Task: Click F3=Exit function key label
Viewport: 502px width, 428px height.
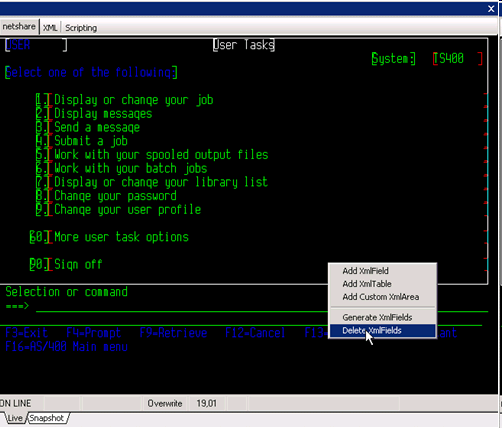Action: pos(27,333)
